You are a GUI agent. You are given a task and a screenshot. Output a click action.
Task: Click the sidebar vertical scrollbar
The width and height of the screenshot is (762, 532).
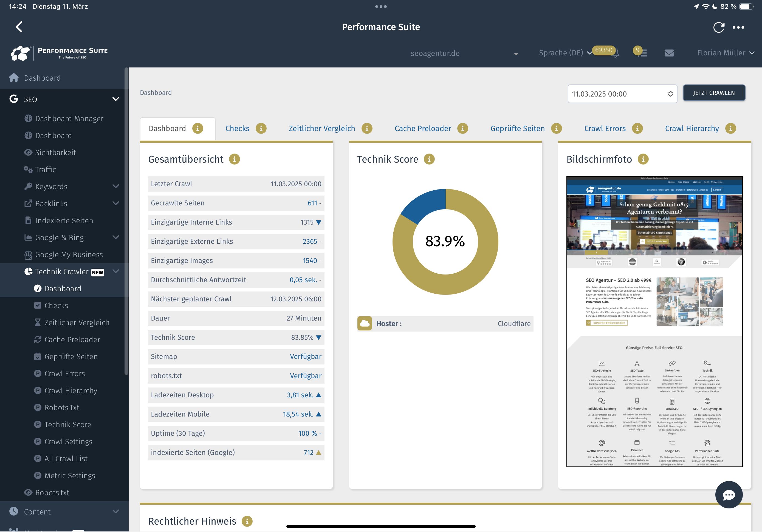click(x=126, y=222)
